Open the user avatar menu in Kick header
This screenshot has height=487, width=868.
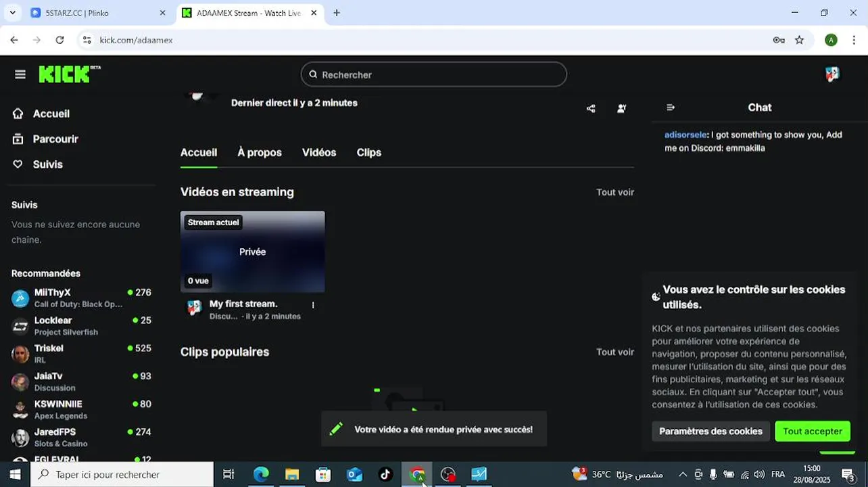(832, 74)
